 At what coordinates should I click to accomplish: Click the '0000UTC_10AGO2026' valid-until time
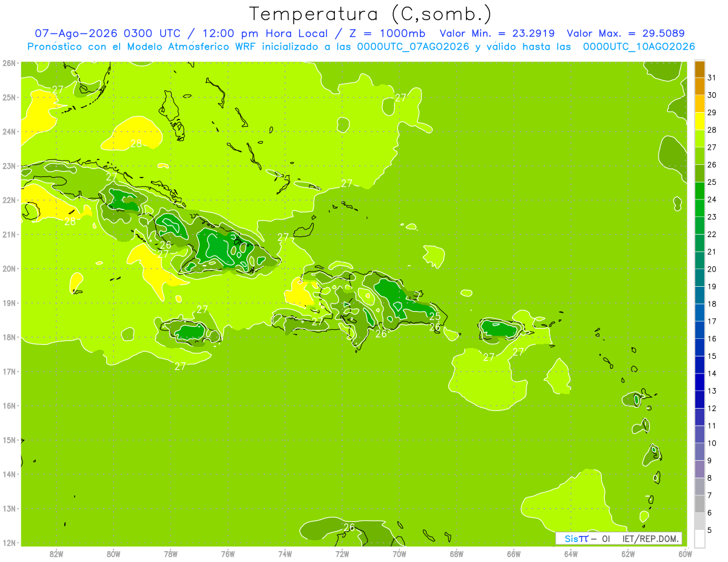pyautogui.click(x=639, y=47)
